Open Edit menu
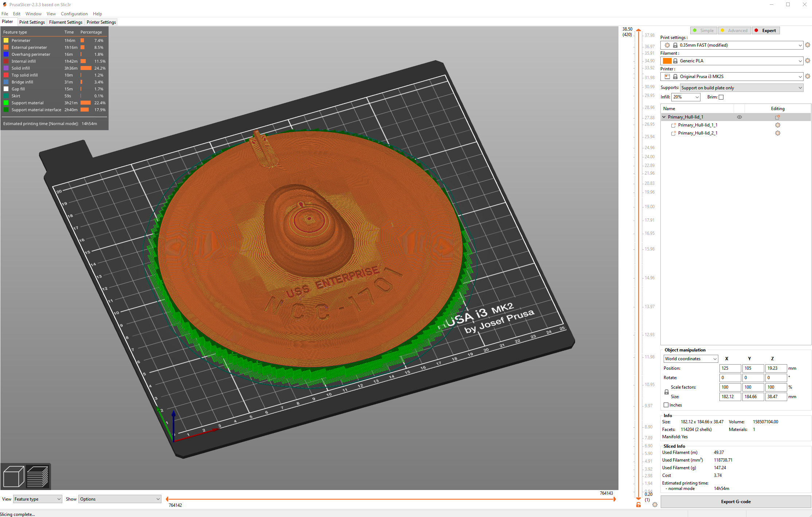 [17, 14]
